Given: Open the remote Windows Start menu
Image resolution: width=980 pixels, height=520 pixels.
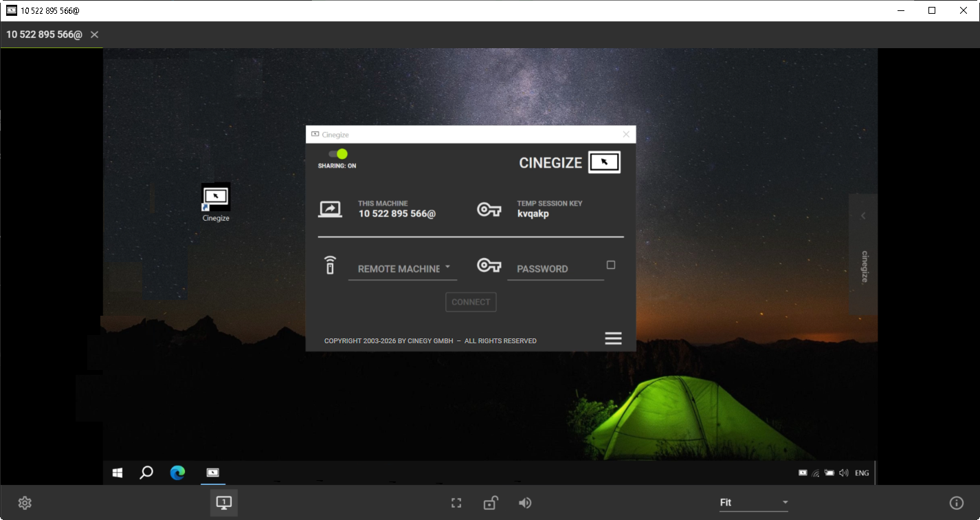Looking at the screenshot, I should point(118,473).
